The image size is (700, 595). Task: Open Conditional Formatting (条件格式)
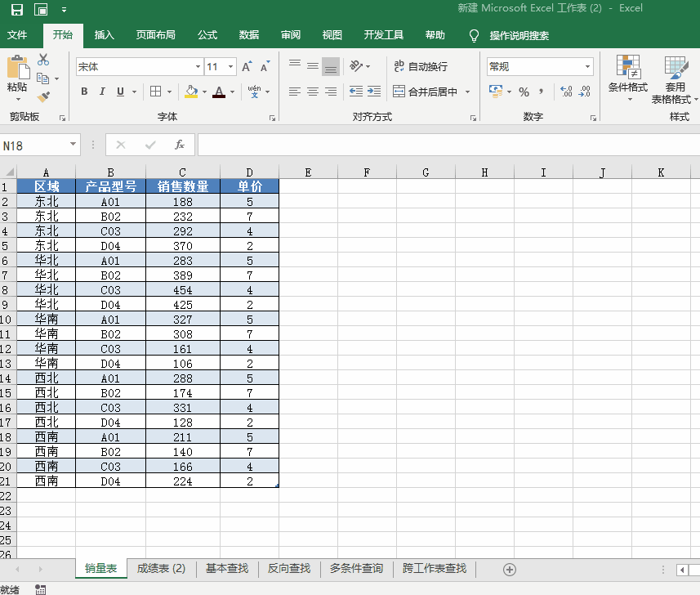(627, 76)
